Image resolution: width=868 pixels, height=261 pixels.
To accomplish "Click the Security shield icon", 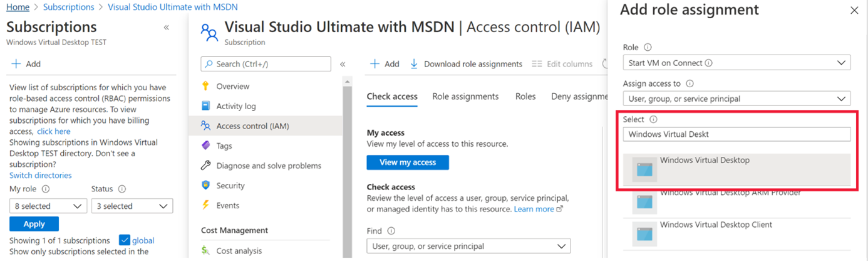I will 205,186.
